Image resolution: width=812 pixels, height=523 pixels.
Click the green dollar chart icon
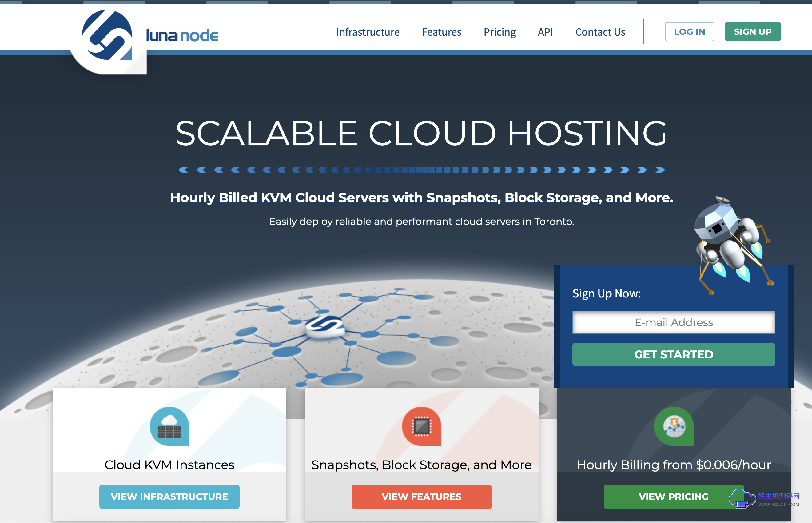(674, 426)
